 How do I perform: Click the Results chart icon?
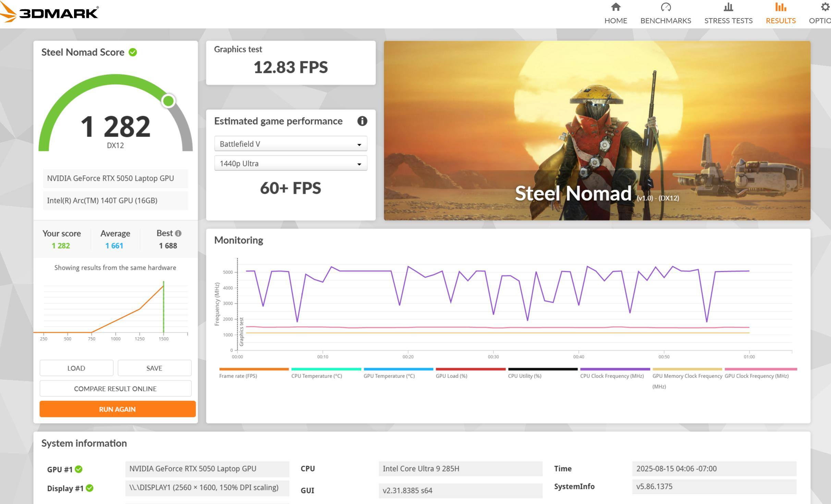[780, 7]
